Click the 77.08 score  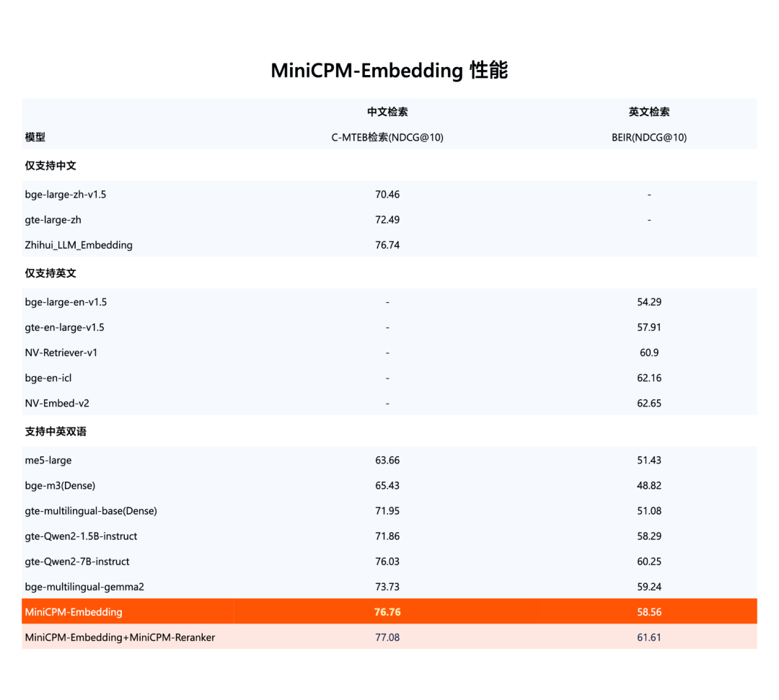[387, 637]
